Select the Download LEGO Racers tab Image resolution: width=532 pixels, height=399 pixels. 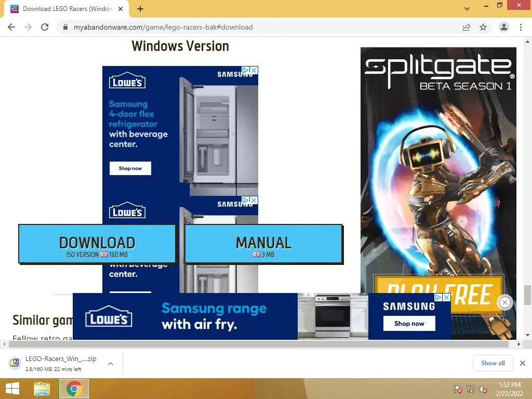click(66, 9)
